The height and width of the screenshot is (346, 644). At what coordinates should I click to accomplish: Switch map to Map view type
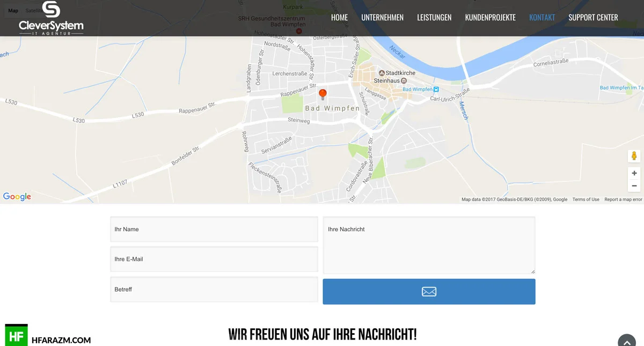[x=13, y=11]
